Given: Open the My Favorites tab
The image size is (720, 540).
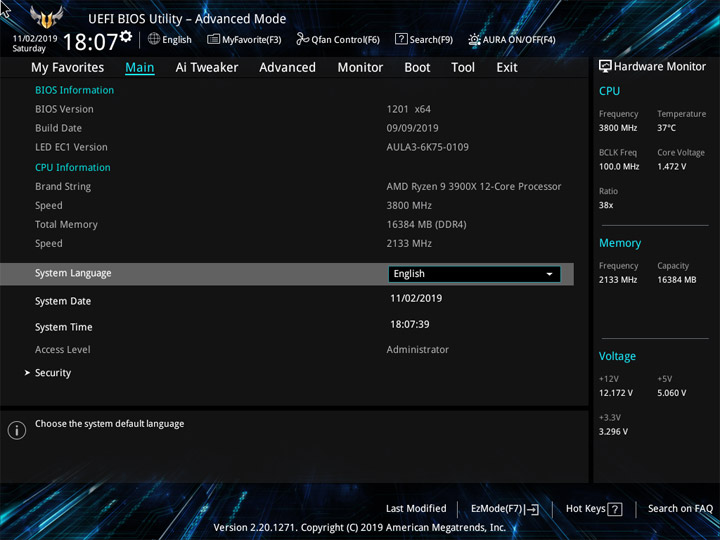Looking at the screenshot, I should tap(68, 68).
